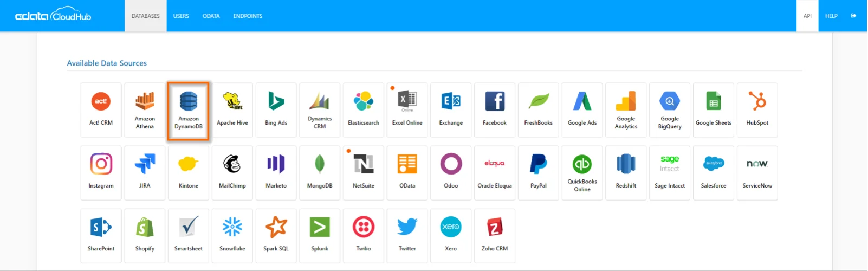The width and height of the screenshot is (868, 271).
Task: Open the MongoDB data source
Action: coord(320,173)
